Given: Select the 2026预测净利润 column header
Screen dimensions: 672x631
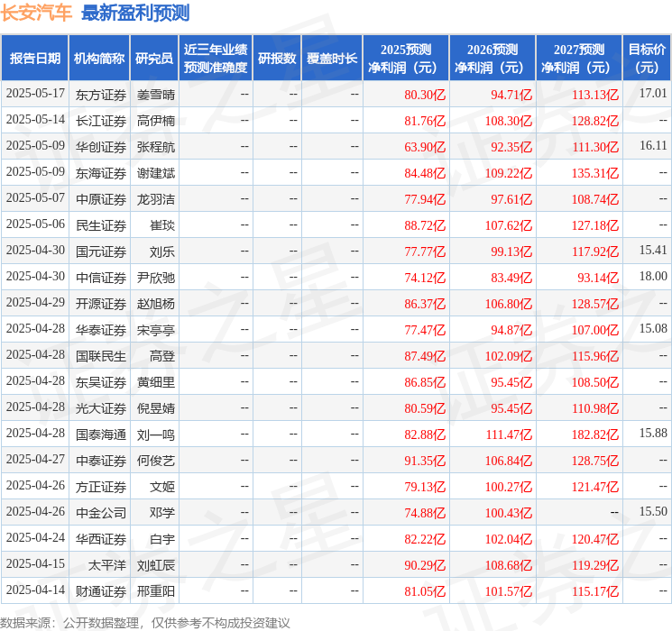Looking at the screenshot, I should pyautogui.click(x=492, y=59).
